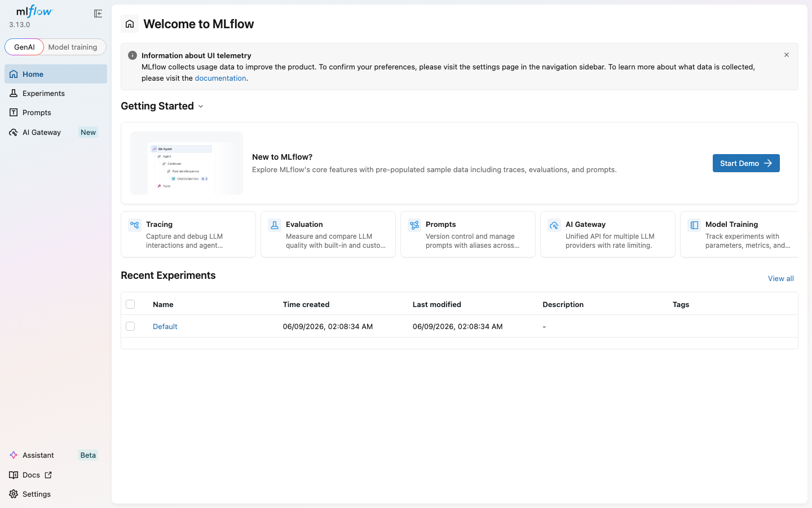Click the 'New to MLflow?' heading
812x508 pixels.
pos(282,157)
